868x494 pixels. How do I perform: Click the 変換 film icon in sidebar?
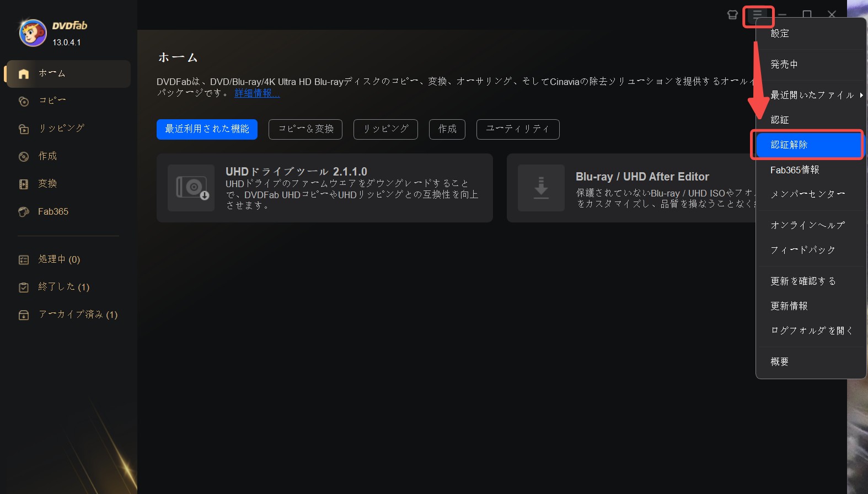pos(24,184)
